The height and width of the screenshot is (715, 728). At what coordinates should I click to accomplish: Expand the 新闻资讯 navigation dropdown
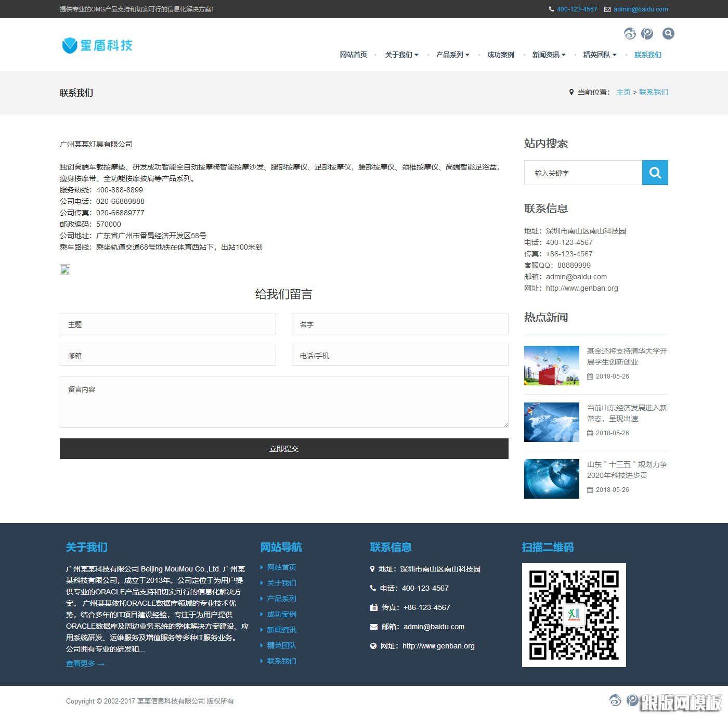tap(547, 55)
